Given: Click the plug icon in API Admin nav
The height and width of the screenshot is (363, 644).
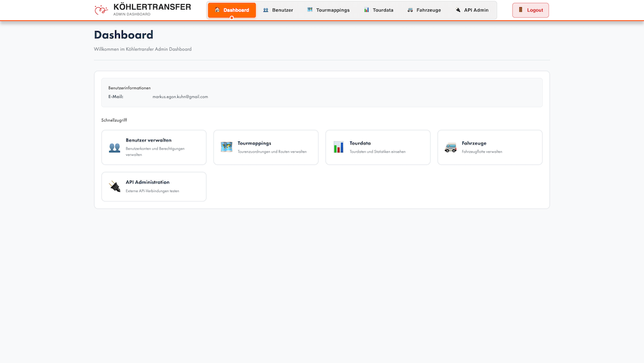Looking at the screenshot, I should tap(458, 10).
